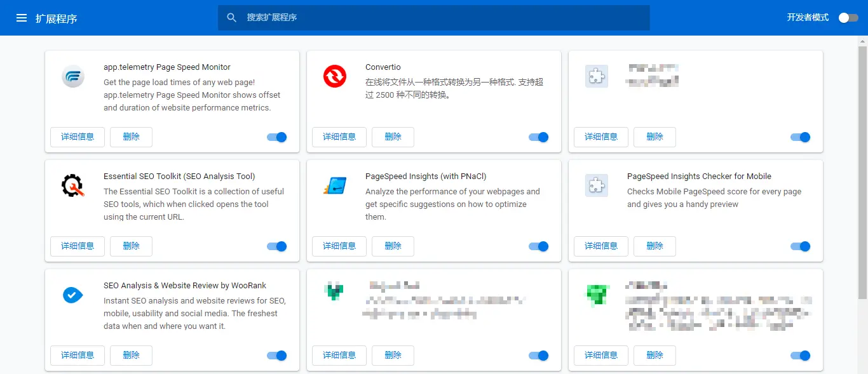This screenshot has height=374, width=868.
Task: Open the hamburger main menu
Action: coord(22,18)
